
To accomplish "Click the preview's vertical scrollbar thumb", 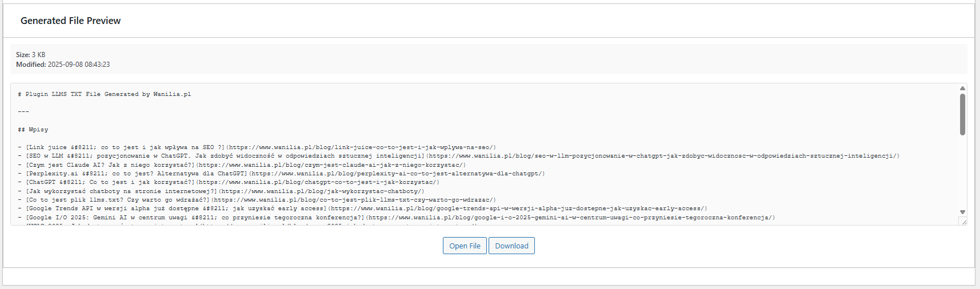I will point(962,114).
